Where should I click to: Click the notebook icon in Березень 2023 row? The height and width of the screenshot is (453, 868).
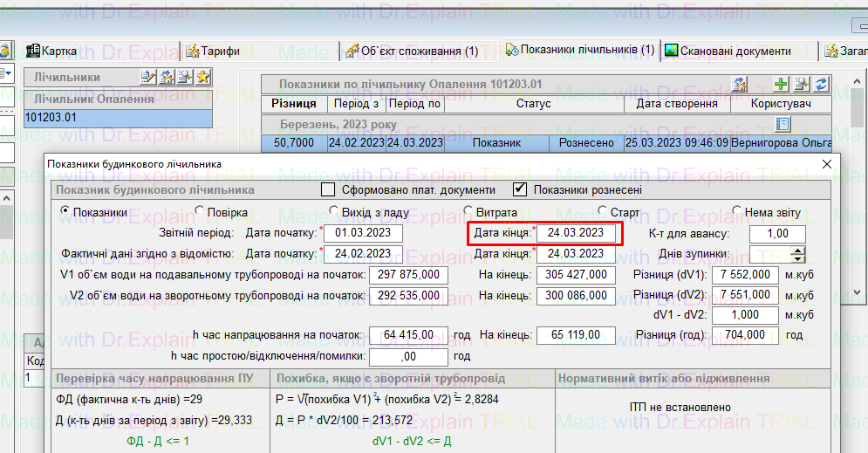(783, 124)
